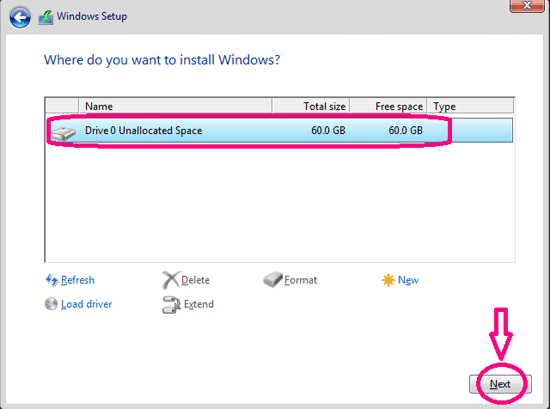Go back using the blue arrow button
This screenshot has width=550, height=409.
point(20,17)
